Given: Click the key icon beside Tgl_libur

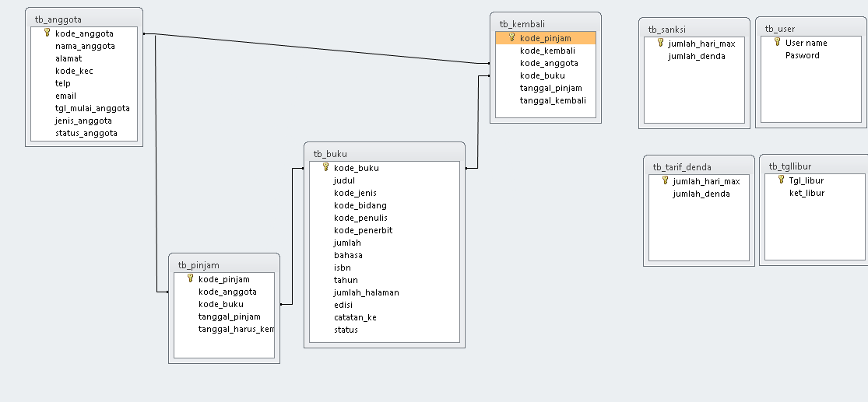Looking at the screenshot, I should (781, 180).
